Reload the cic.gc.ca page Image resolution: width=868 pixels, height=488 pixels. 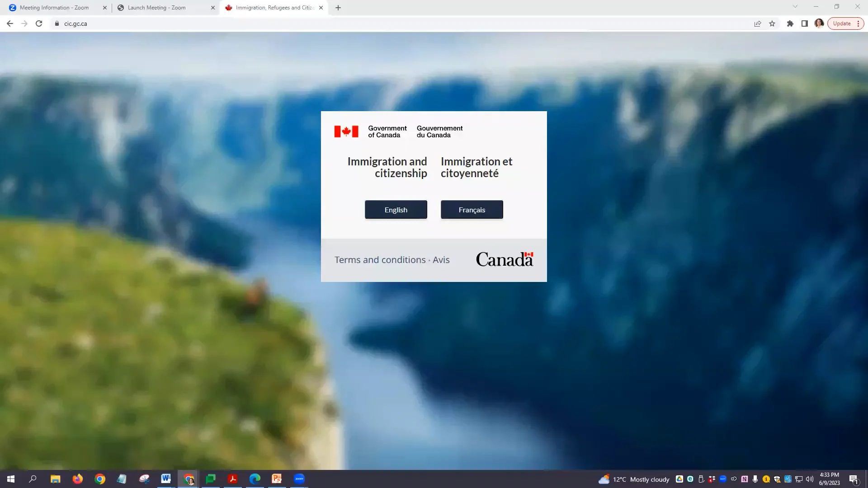[39, 23]
